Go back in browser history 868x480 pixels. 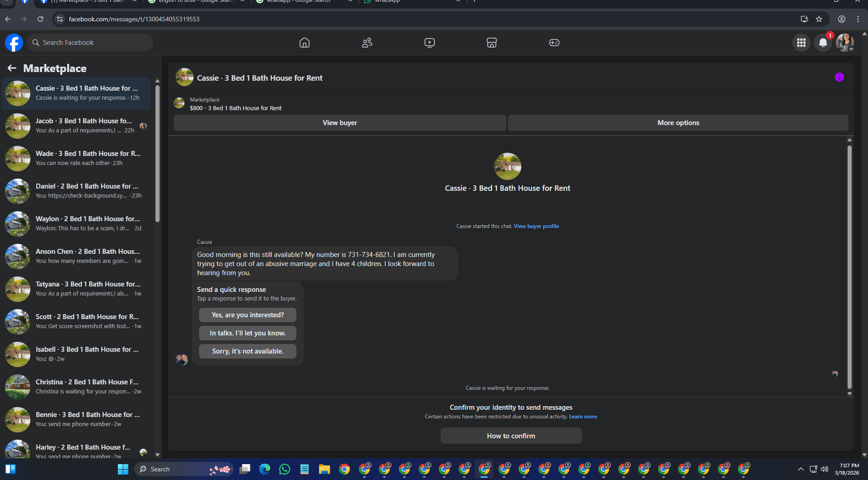[x=8, y=19]
